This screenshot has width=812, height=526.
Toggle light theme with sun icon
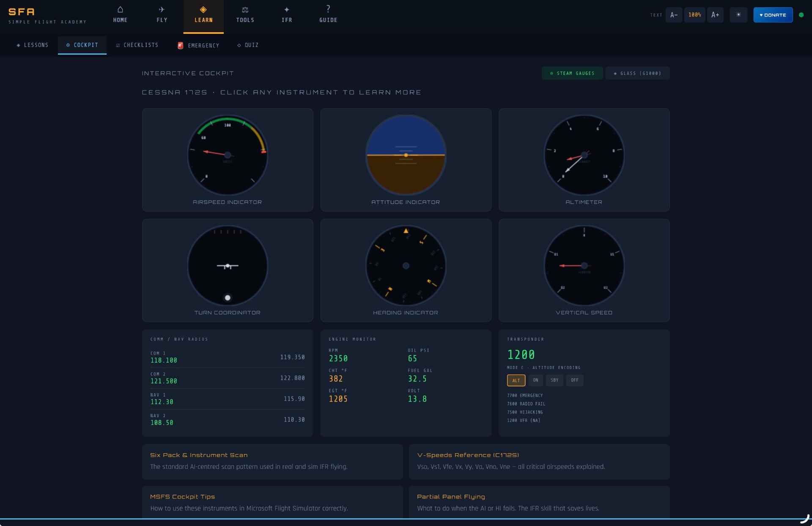click(738, 15)
